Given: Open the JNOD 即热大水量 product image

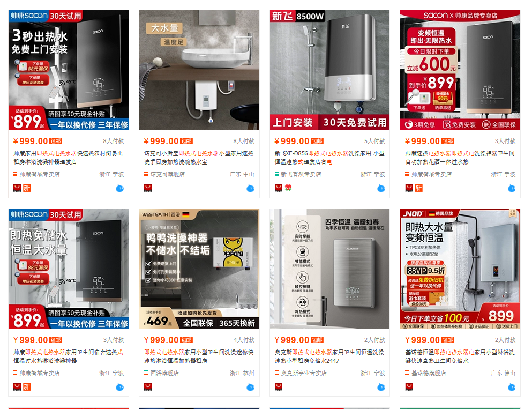Looking at the screenshot, I should pos(460,269).
